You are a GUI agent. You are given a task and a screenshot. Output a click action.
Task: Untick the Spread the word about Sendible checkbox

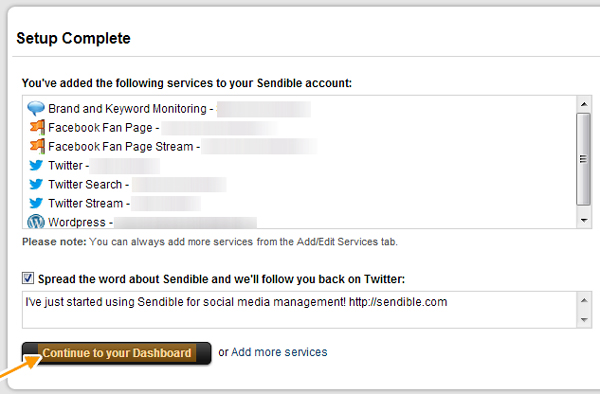28,278
